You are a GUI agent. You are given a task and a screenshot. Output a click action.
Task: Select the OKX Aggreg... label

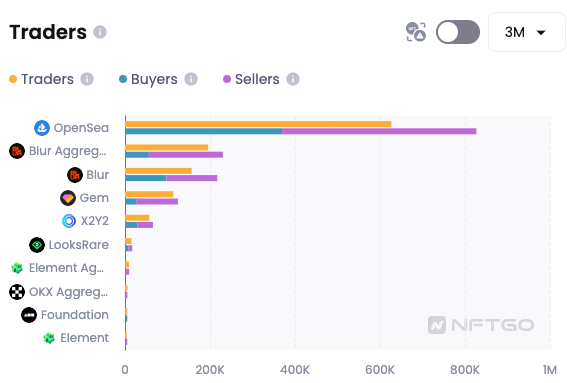[x=68, y=292]
